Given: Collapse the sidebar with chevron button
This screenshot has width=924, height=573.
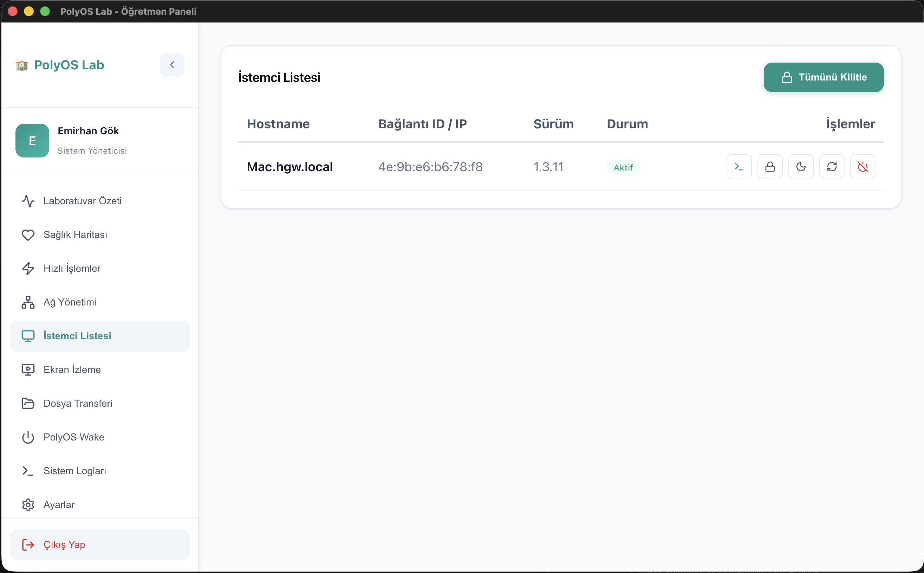Looking at the screenshot, I should point(172,65).
